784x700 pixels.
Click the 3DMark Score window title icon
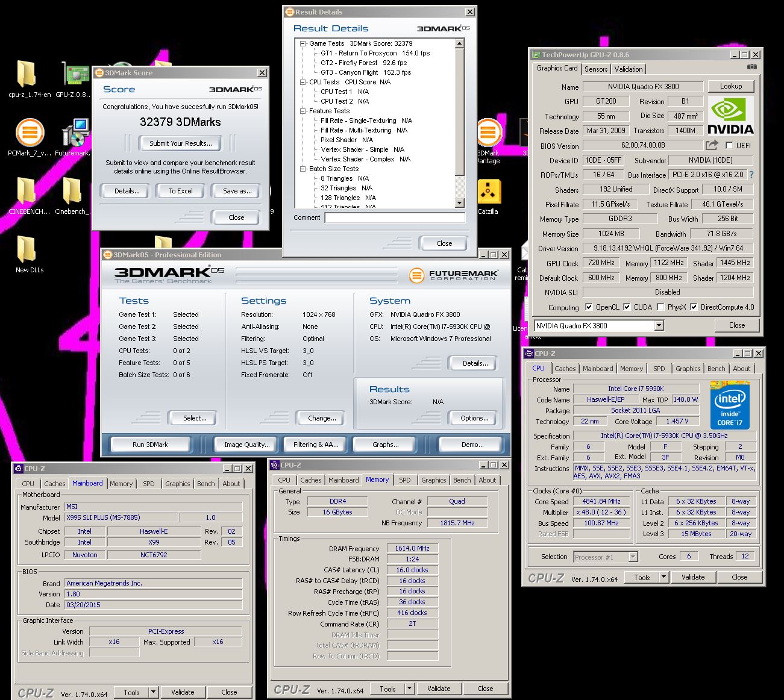pos(99,73)
